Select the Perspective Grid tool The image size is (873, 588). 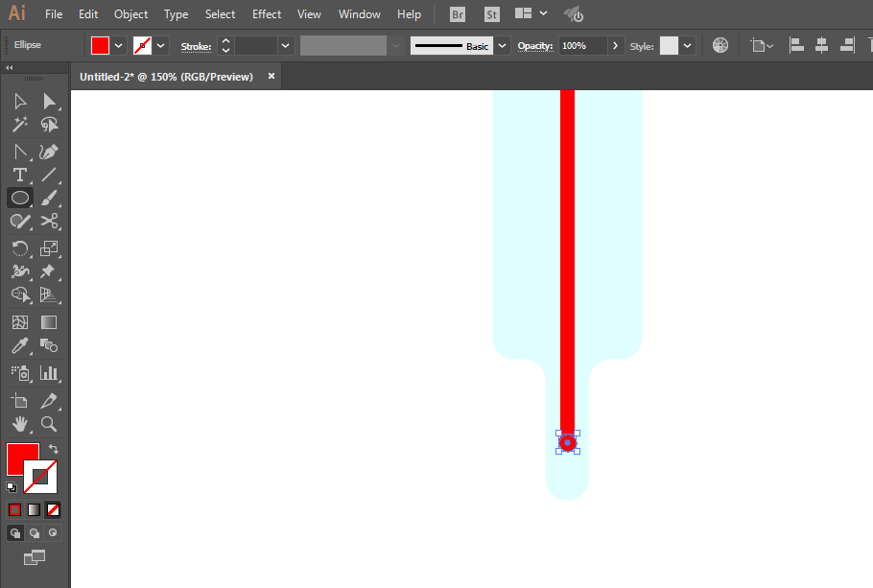point(49,294)
